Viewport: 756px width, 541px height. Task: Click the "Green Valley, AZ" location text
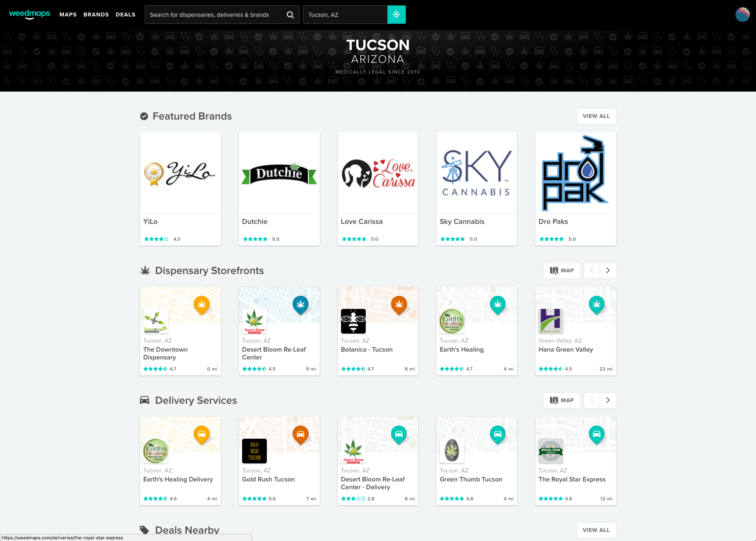pyautogui.click(x=560, y=341)
